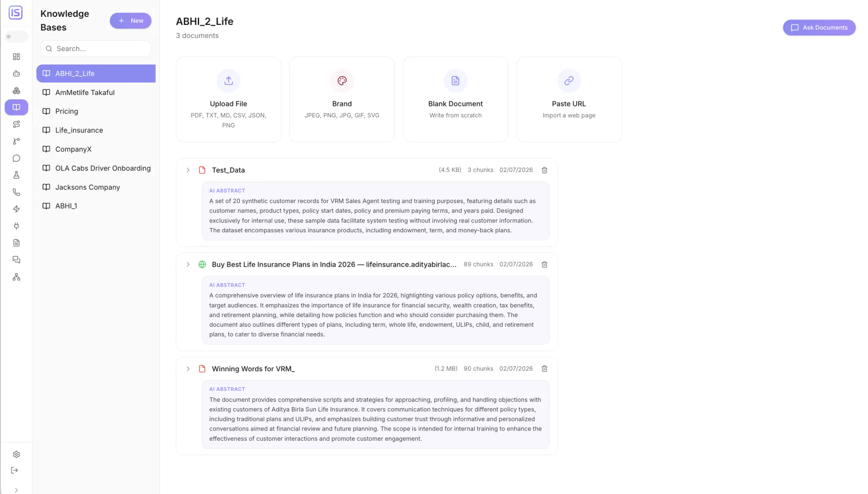Image resolution: width=868 pixels, height=494 pixels.
Task: Open the OLA Cabs Driver Onboarding knowledge base
Action: pyautogui.click(x=96, y=168)
